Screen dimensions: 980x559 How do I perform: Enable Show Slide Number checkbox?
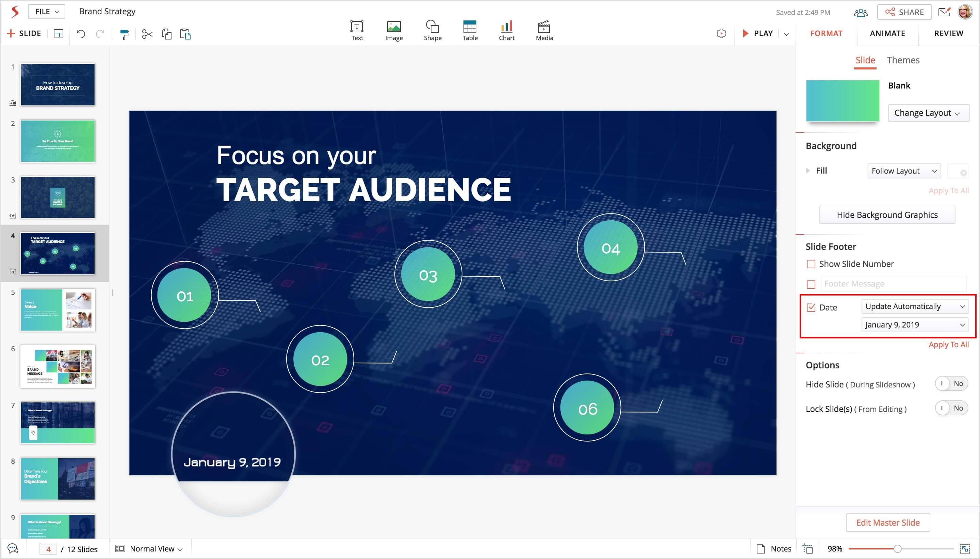[x=811, y=264]
